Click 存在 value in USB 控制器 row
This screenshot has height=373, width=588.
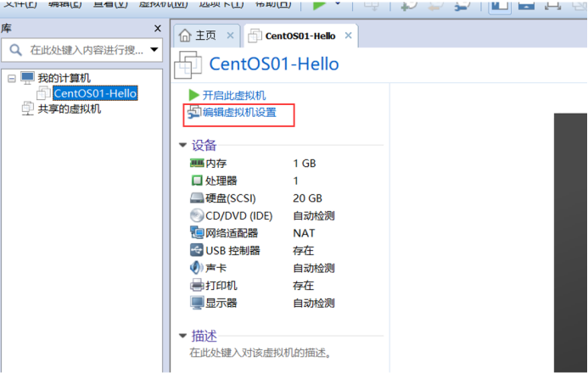pyautogui.click(x=304, y=251)
